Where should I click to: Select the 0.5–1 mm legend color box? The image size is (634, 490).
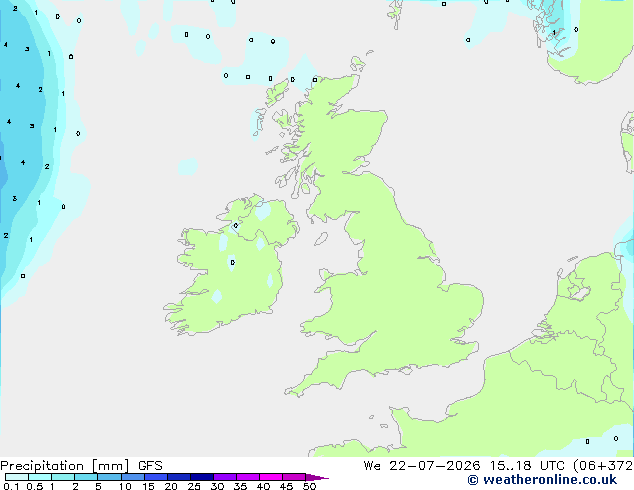pos(40,477)
